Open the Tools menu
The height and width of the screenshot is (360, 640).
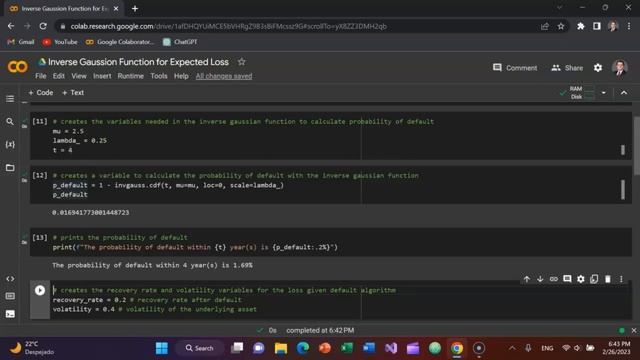158,76
